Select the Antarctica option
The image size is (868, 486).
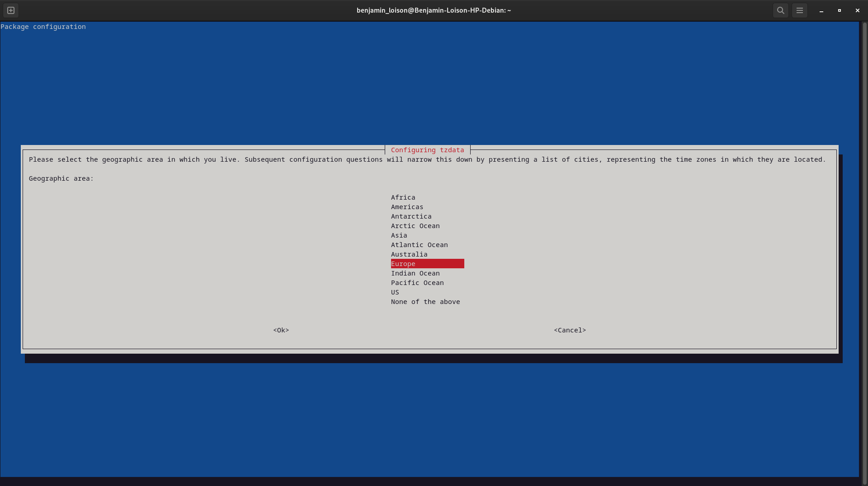point(411,216)
